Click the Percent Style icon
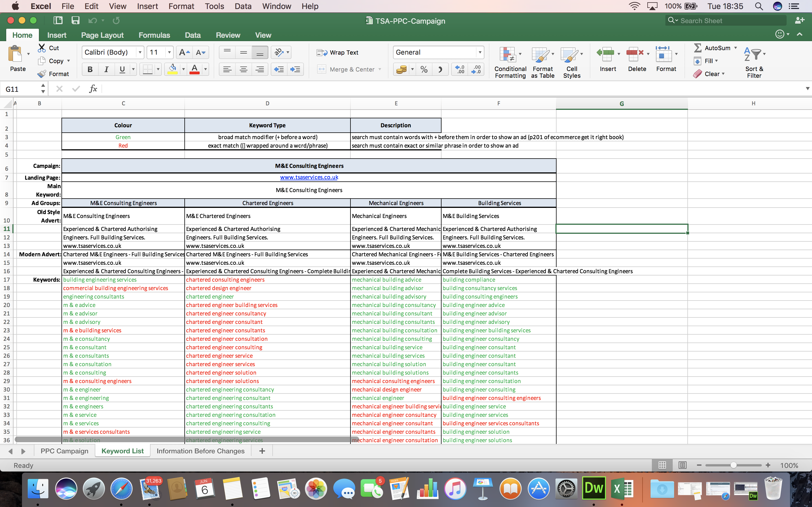Screen dimensions: 812x507 (424, 69)
